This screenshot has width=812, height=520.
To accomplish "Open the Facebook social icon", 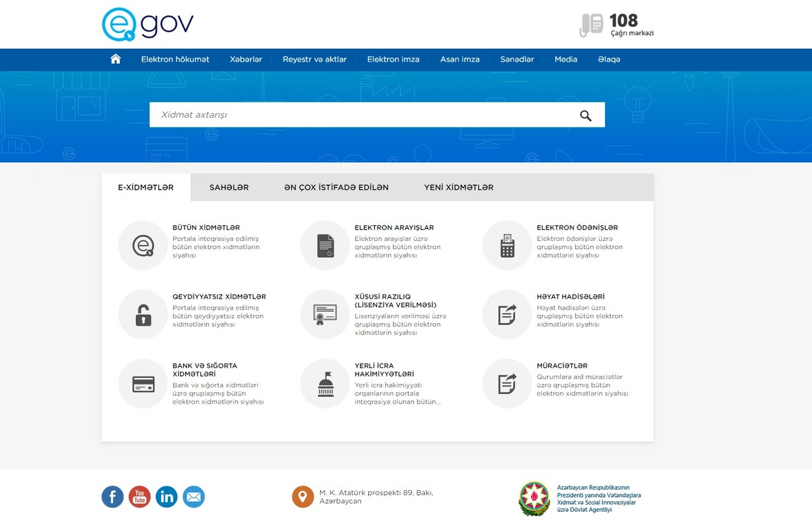I will [x=112, y=497].
